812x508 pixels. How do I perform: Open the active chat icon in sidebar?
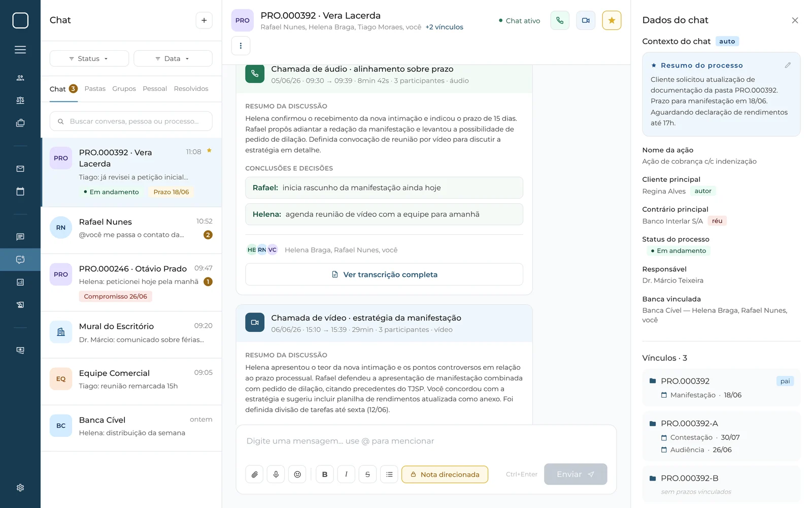[20, 260]
